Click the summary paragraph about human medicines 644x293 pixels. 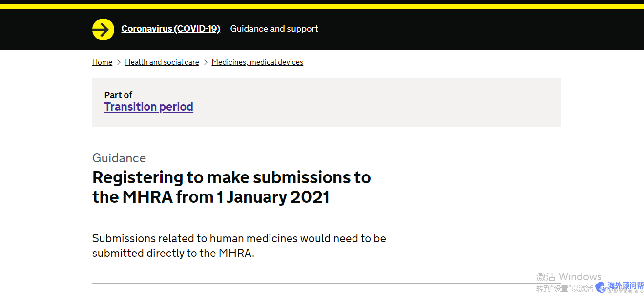point(239,246)
